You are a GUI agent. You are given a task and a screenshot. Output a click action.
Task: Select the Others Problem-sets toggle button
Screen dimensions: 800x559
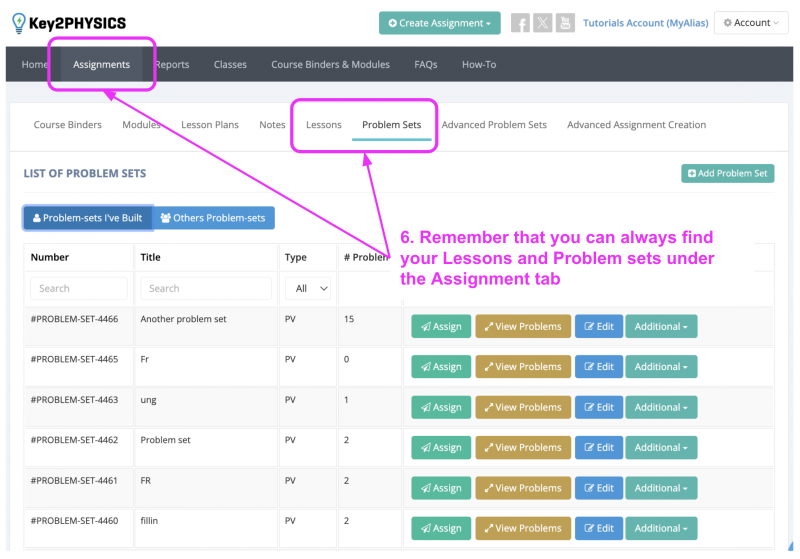click(214, 218)
